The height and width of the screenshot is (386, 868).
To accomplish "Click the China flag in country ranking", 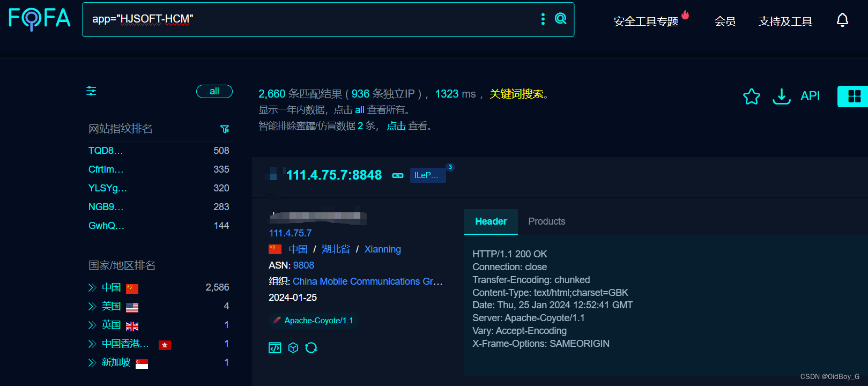I will coord(132,288).
